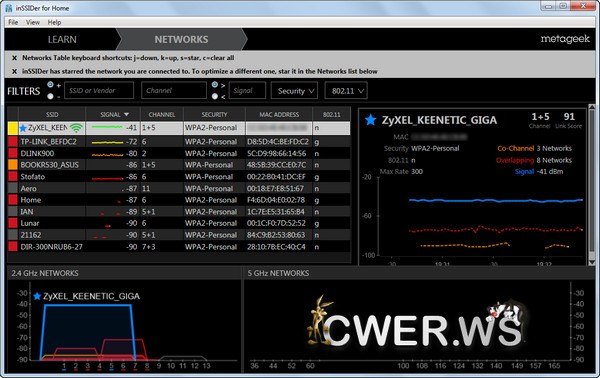This screenshot has width=600, height=378.
Task: Click channel 11 on 2.4 GHz axis
Action: [x=183, y=366]
